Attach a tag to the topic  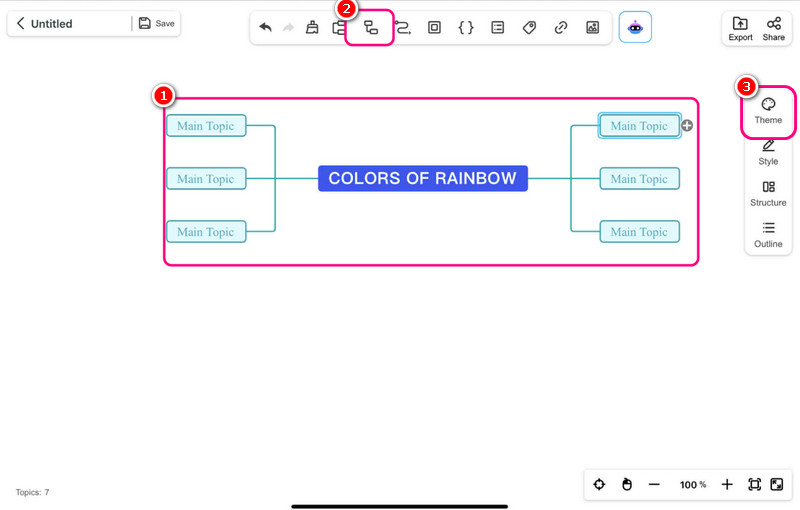tap(529, 27)
